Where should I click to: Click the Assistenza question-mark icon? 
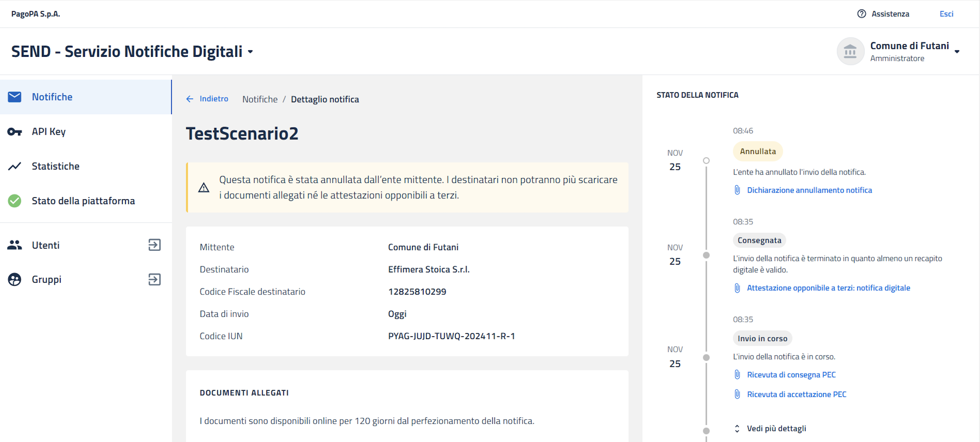861,14
